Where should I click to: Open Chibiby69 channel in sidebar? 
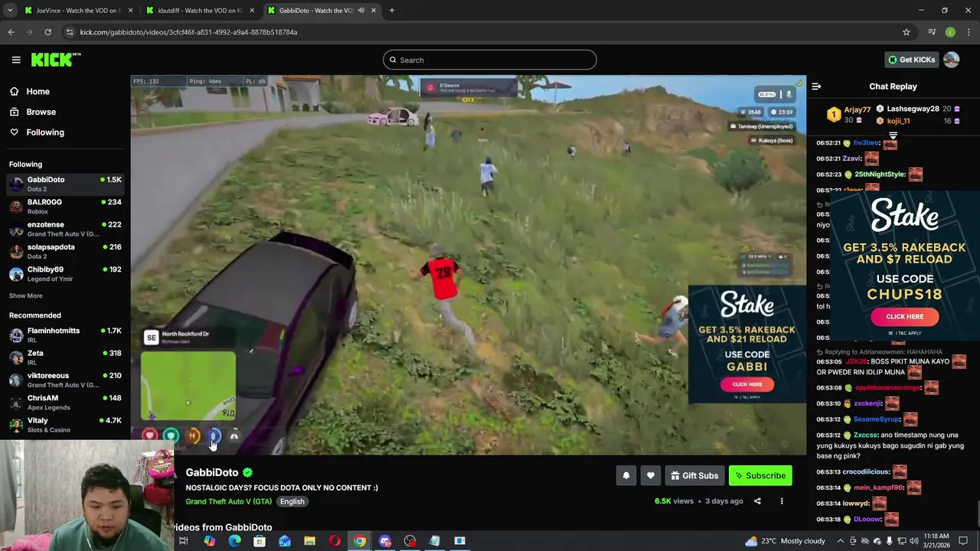65,273
